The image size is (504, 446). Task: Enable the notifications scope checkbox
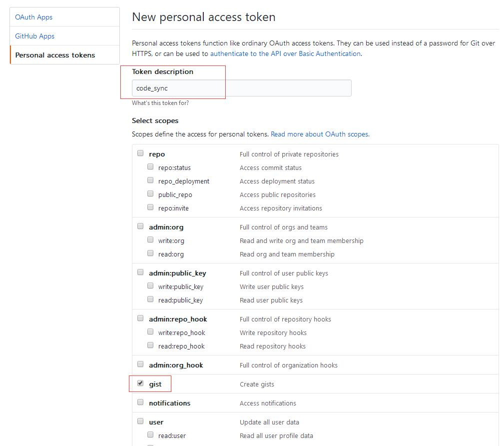[140, 402]
